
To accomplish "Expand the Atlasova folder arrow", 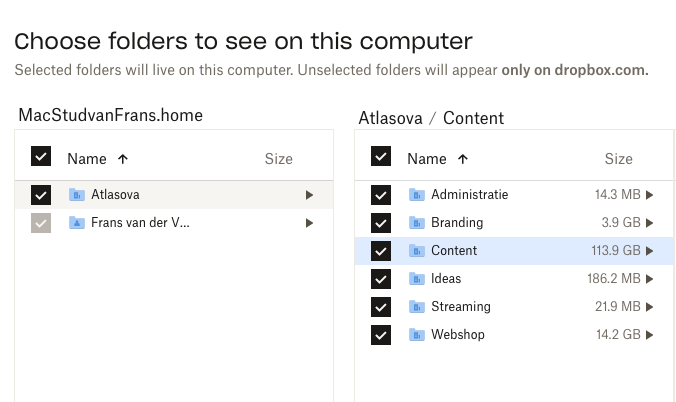I will (x=310, y=195).
